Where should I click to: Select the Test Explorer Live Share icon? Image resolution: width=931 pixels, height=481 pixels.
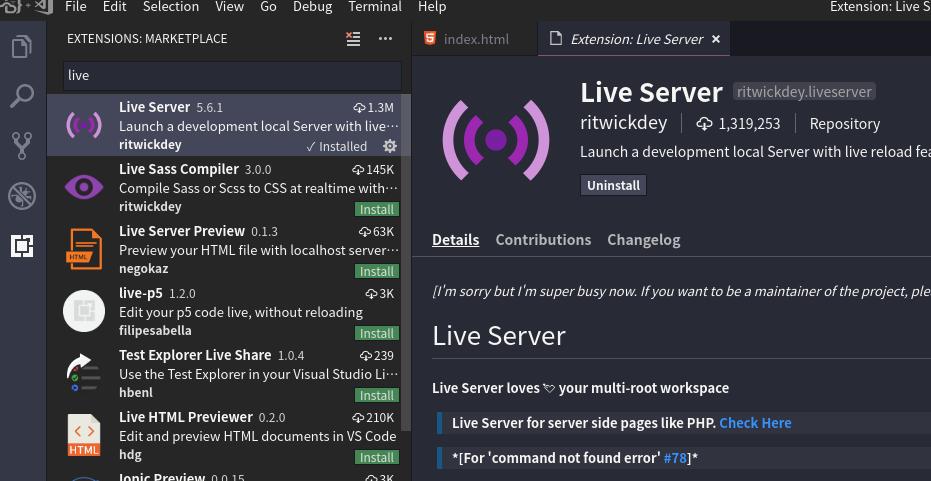click(x=84, y=373)
